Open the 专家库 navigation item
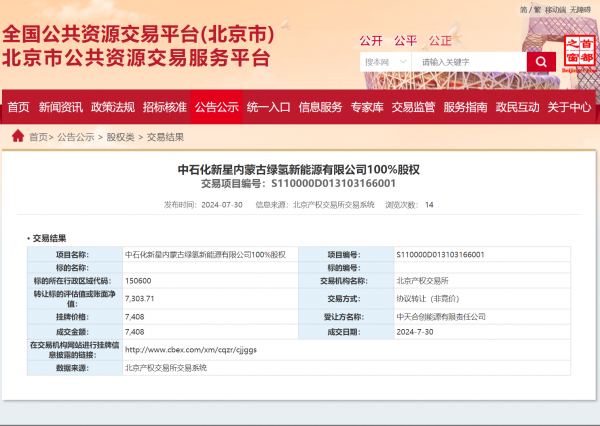 pyautogui.click(x=367, y=107)
